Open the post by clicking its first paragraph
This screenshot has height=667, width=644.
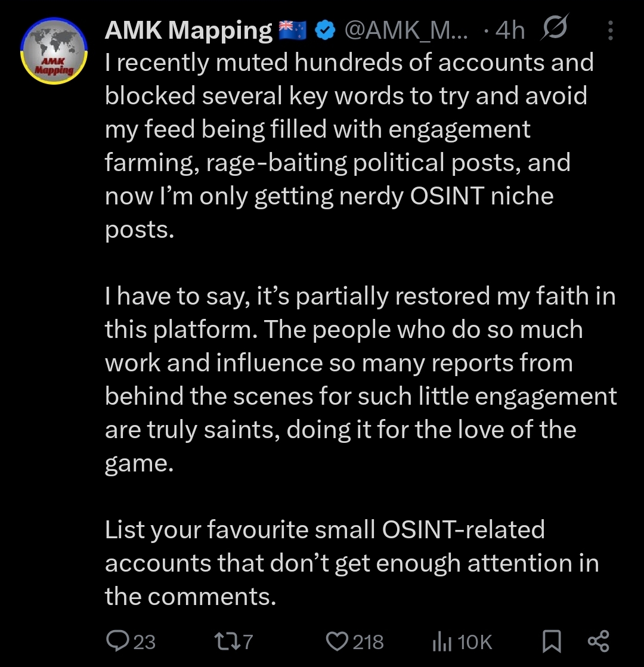[349, 146]
